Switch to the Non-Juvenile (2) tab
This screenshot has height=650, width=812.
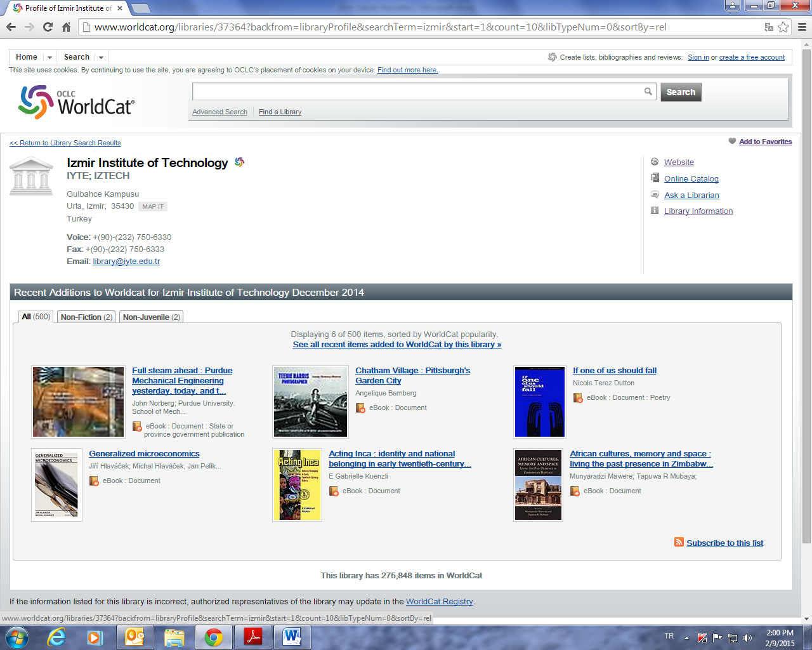pyautogui.click(x=152, y=317)
